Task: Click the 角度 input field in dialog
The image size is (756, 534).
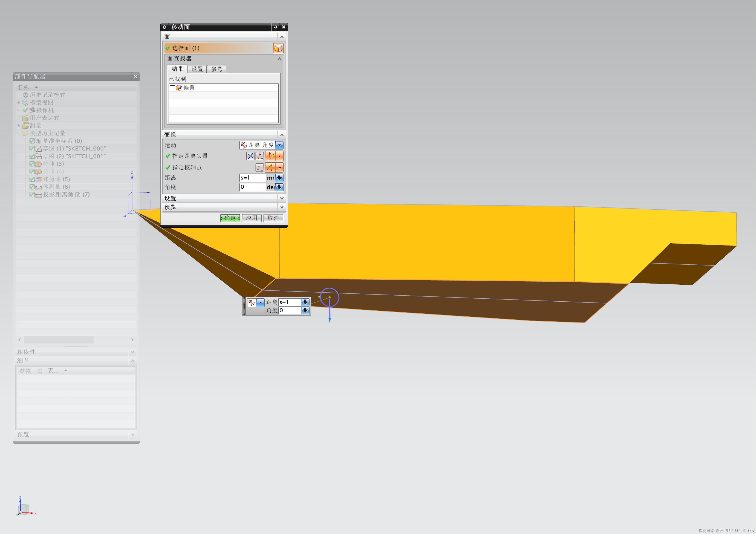Action: coord(253,187)
